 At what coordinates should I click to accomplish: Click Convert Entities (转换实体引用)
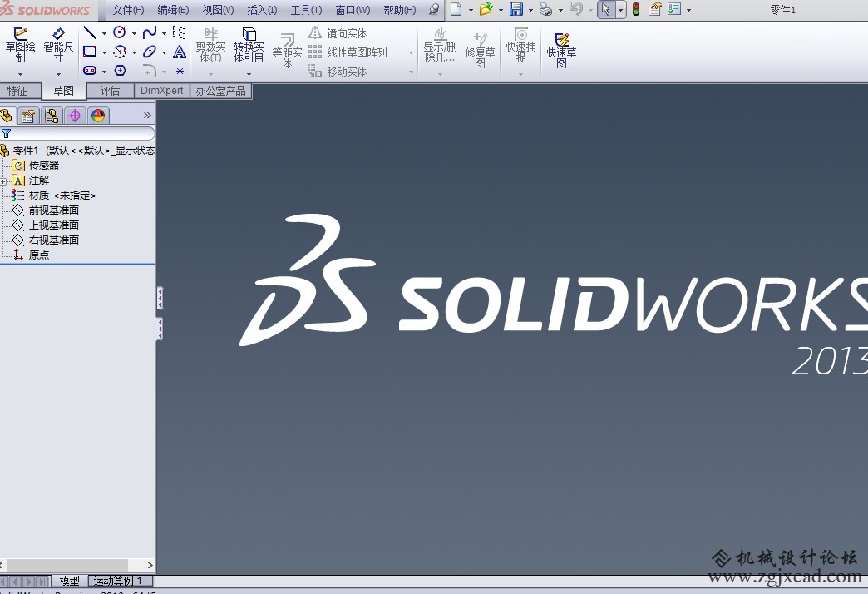click(249, 46)
